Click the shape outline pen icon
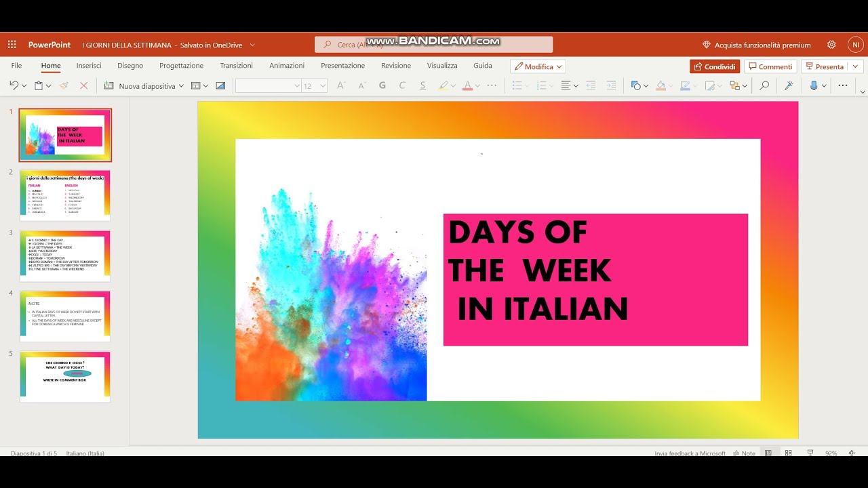This screenshot has height=488, width=868. pyautogui.click(x=685, y=85)
